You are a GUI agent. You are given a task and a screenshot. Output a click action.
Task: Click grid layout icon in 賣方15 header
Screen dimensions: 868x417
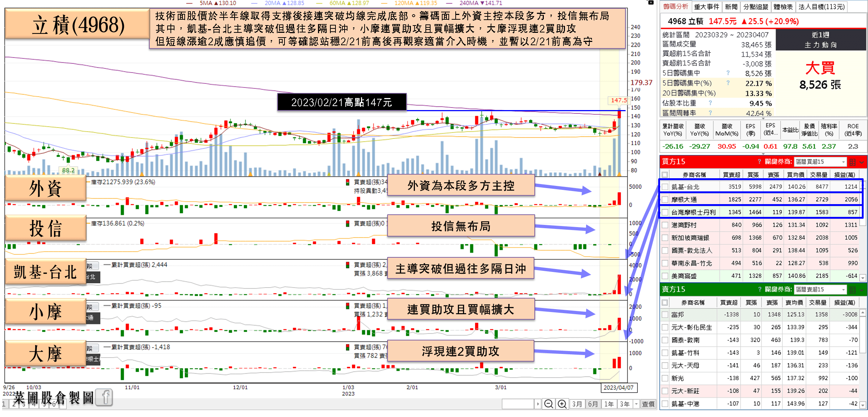(852, 290)
